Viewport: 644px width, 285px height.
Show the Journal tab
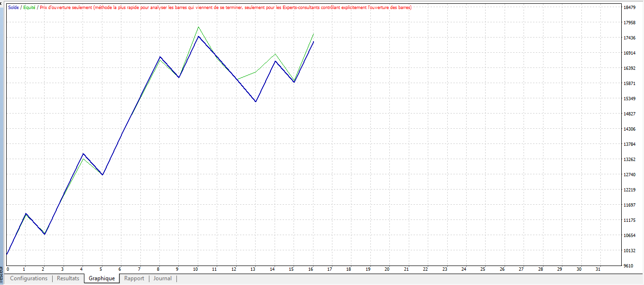[163, 278]
